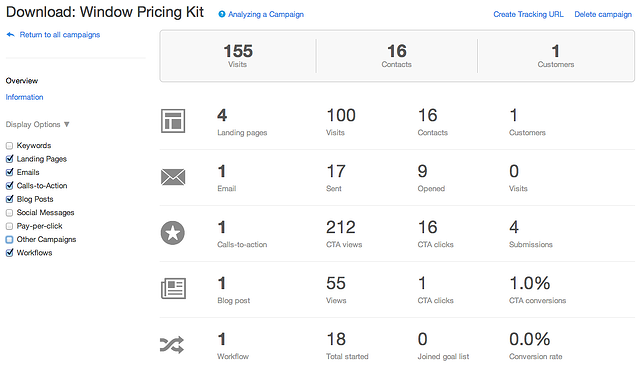The width and height of the screenshot is (638, 372).
Task: Click Delete campaign link
Action: (603, 14)
